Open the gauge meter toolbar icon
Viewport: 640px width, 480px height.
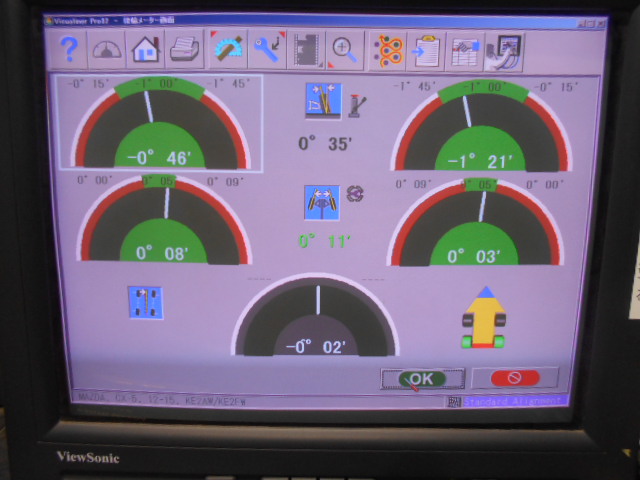pyautogui.click(x=107, y=50)
